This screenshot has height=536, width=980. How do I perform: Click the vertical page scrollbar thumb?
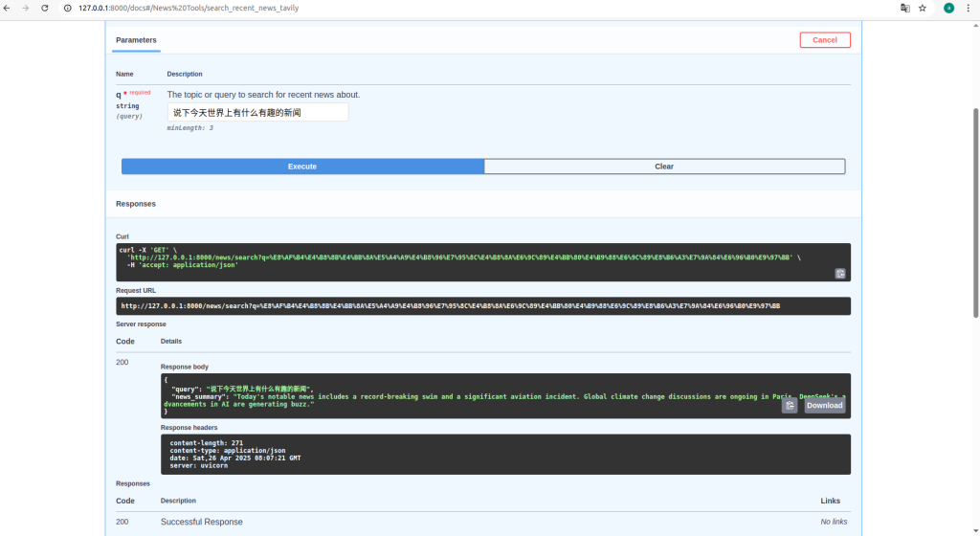[x=975, y=212]
